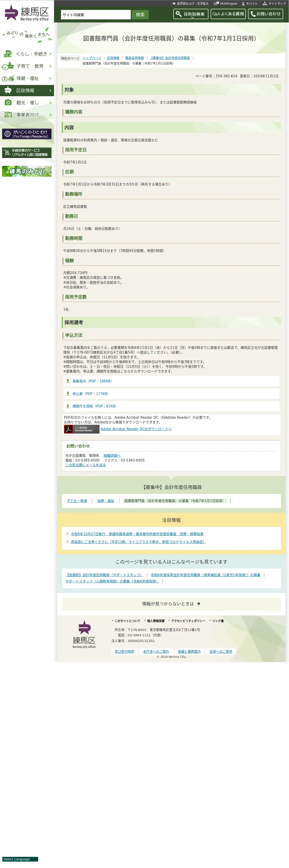
Task: Click the サイトマップ icon
Action: click(x=265, y=3)
